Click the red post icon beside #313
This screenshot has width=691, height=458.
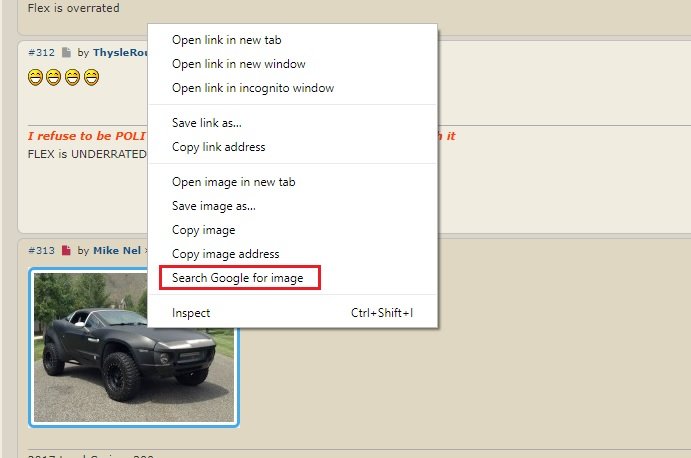[x=66, y=250]
